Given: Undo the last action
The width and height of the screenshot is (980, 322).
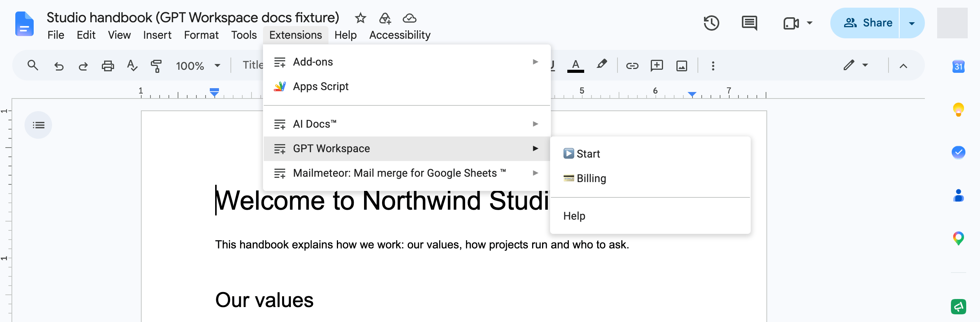Looking at the screenshot, I should 59,66.
